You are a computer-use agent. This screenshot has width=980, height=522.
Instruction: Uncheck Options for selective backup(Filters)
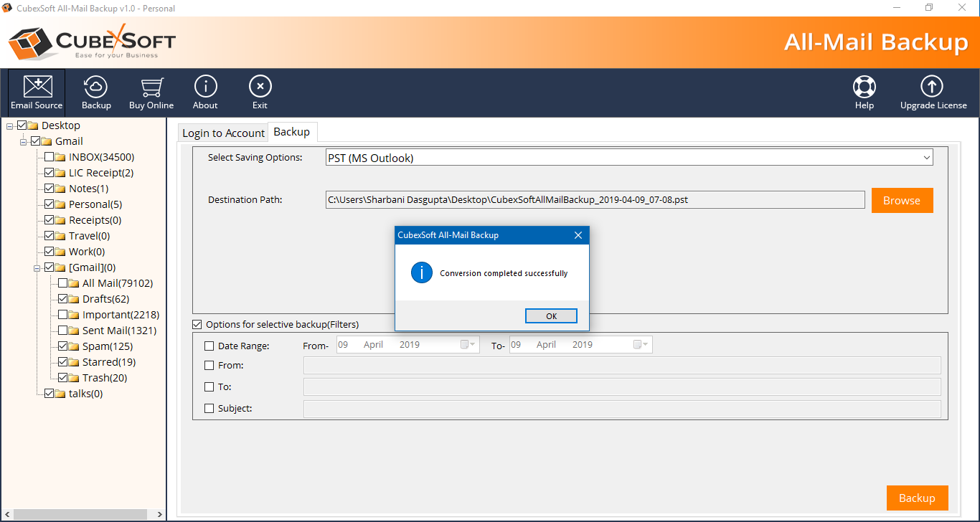197,325
